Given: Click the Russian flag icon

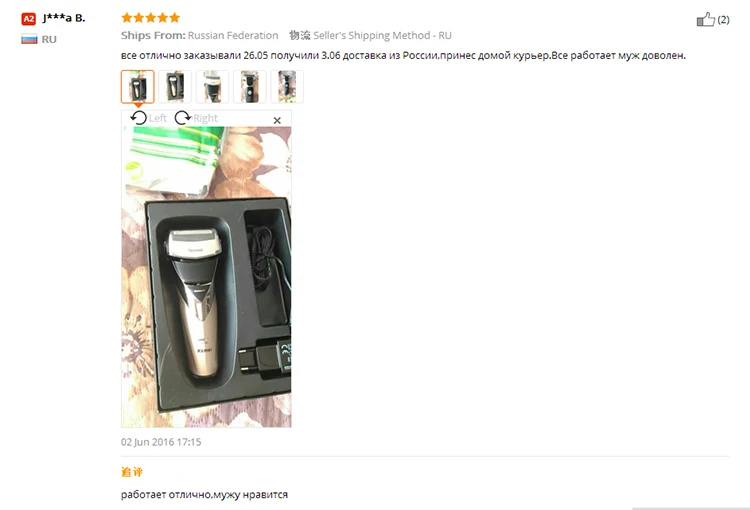Looking at the screenshot, I should coord(29,39).
